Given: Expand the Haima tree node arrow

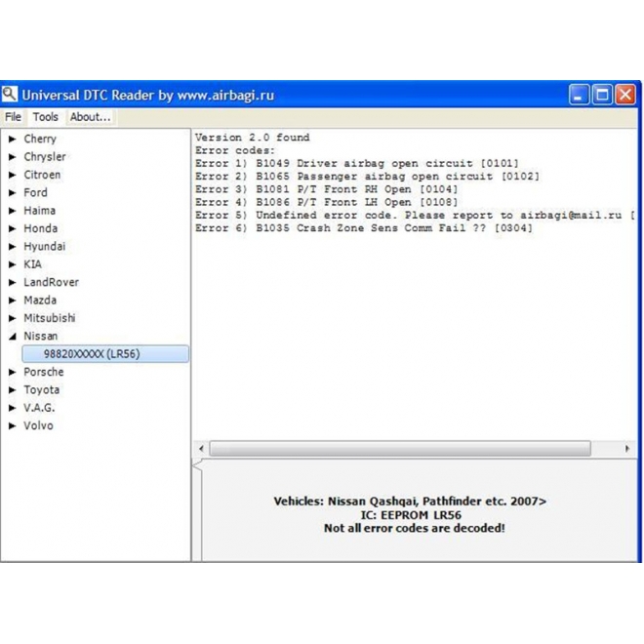Looking at the screenshot, I should coord(13,211).
